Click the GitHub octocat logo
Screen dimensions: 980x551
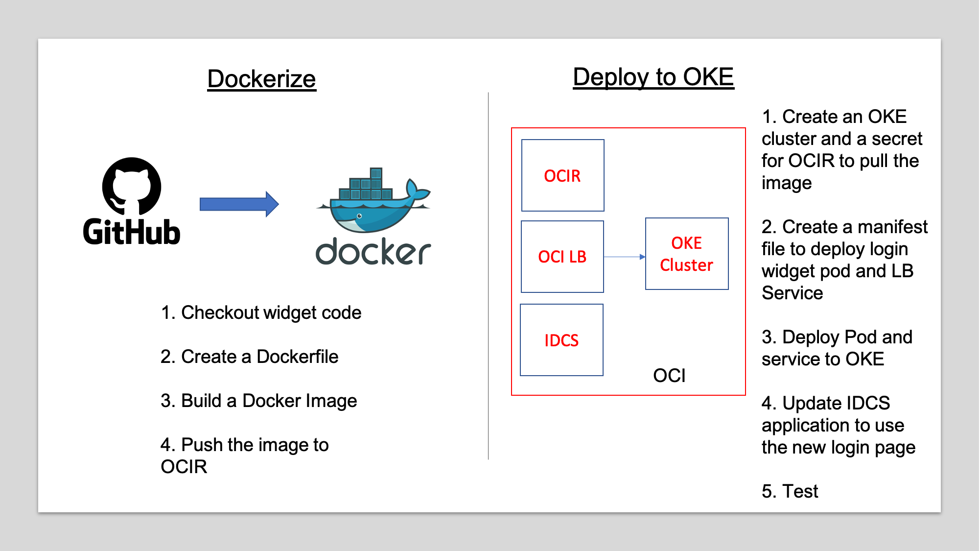[x=131, y=186]
